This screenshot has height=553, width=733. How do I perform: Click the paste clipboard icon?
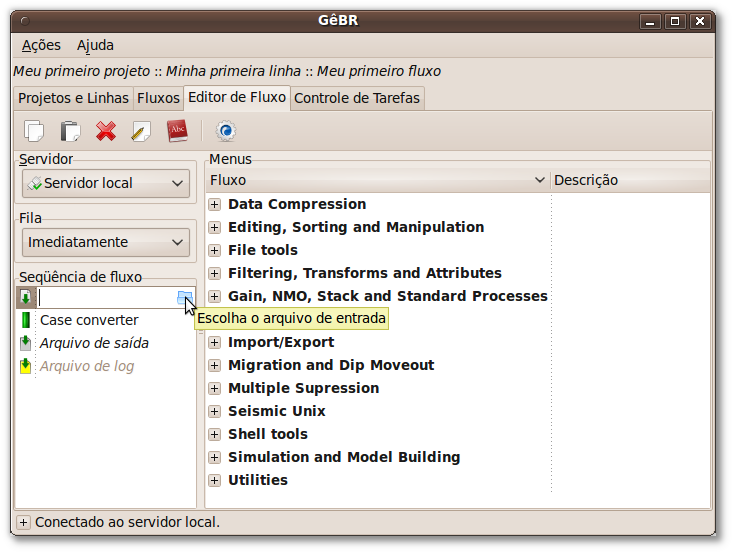pyautogui.click(x=70, y=131)
